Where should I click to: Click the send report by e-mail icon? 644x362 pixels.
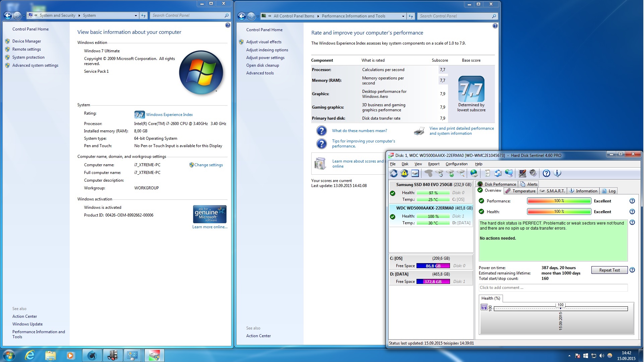pyautogui.click(x=498, y=173)
